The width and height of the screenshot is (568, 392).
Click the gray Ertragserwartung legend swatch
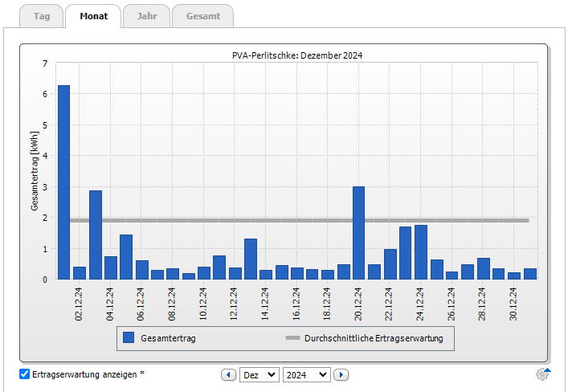[292, 337]
